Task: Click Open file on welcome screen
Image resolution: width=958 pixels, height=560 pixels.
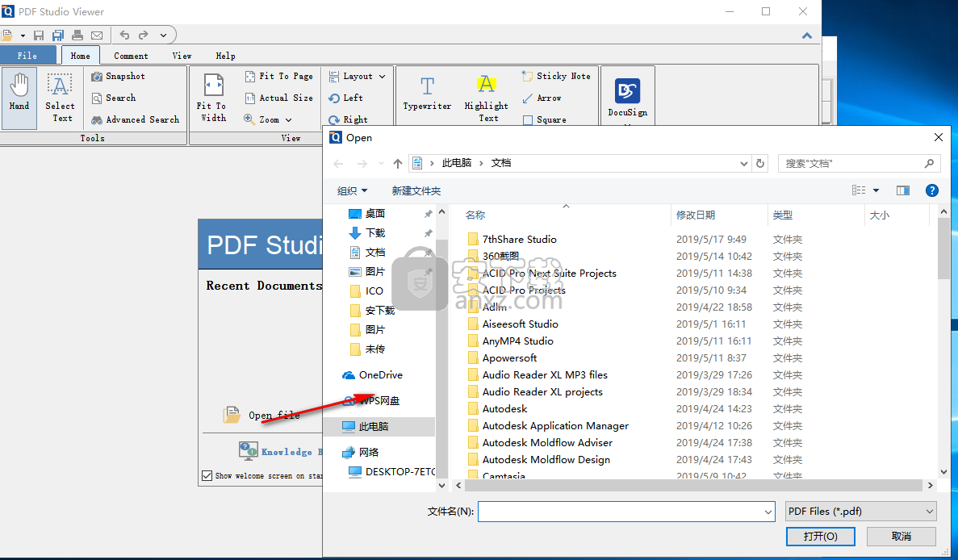Action: tap(262, 416)
